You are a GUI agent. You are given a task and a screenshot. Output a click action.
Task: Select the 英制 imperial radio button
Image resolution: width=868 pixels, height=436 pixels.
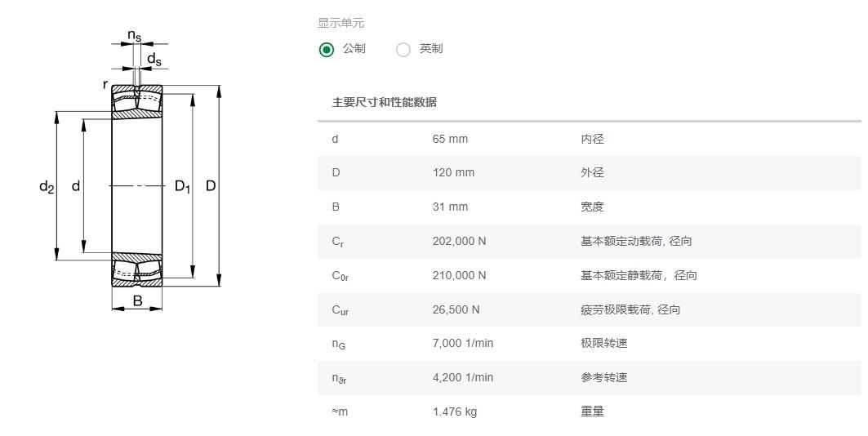(x=403, y=49)
